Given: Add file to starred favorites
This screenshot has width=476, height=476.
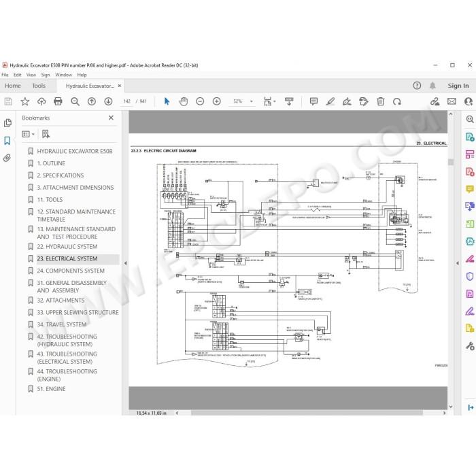Looking at the screenshot, I should [x=25, y=101].
